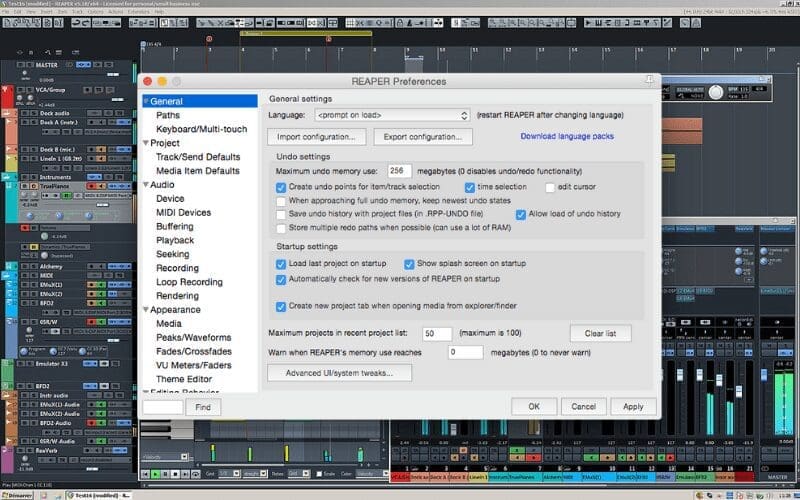Open the Extensions menu
Viewport: 800px width, 500px height.
[138, 11]
